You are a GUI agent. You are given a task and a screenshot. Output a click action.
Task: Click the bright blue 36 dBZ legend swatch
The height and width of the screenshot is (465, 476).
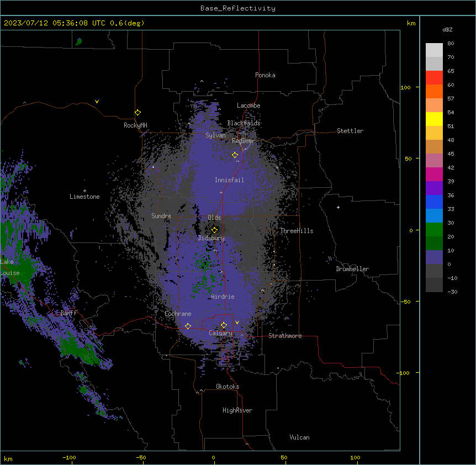(434, 202)
